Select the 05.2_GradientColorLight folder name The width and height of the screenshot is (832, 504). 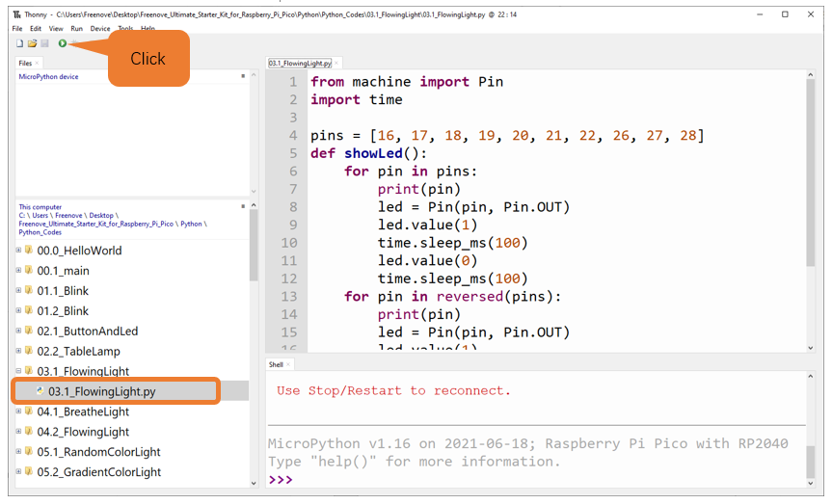tap(98, 472)
